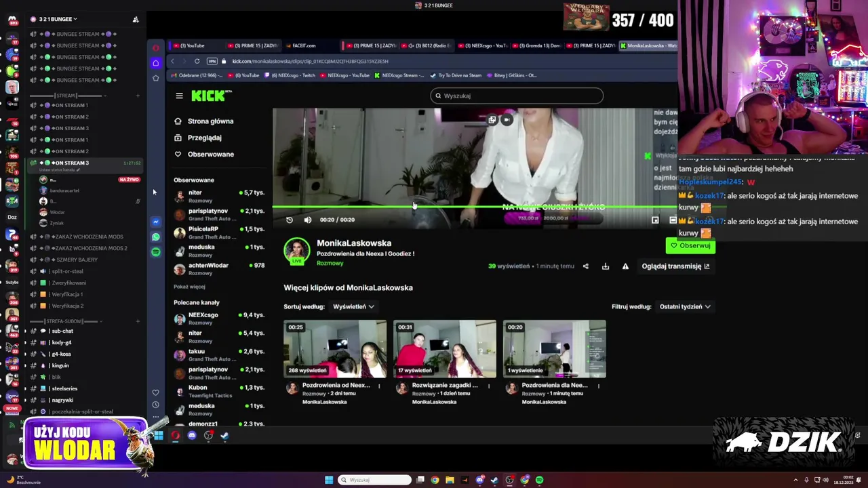Click MonikaLaskowska live avatar

click(x=297, y=251)
